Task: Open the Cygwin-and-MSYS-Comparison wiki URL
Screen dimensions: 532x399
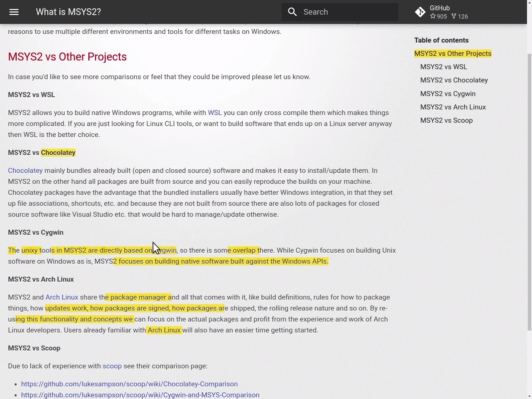Action: (x=140, y=395)
